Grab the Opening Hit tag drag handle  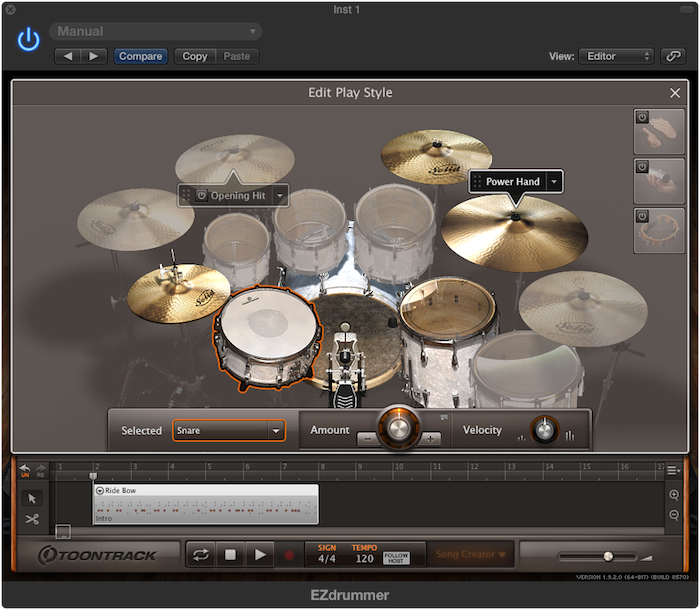pyautogui.click(x=187, y=196)
